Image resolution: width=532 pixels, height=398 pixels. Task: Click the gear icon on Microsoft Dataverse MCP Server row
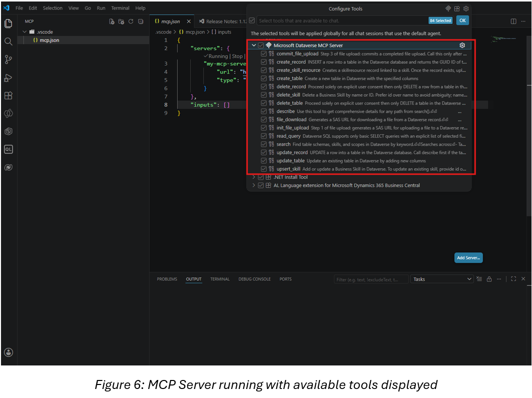tap(462, 45)
